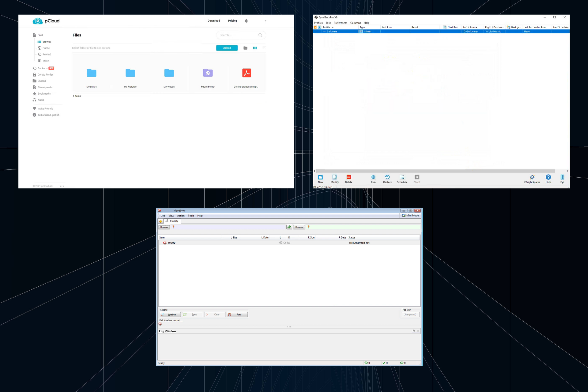Click Modify in SyncBackPro toolbar
This screenshot has width=588, height=392.
click(x=335, y=179)
